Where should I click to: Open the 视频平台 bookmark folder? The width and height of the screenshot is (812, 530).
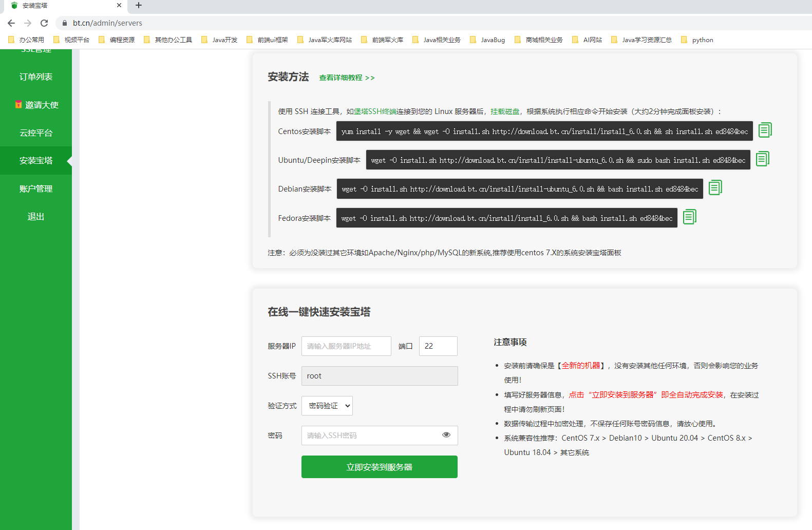pyautogui.click(x=71, y=40)
